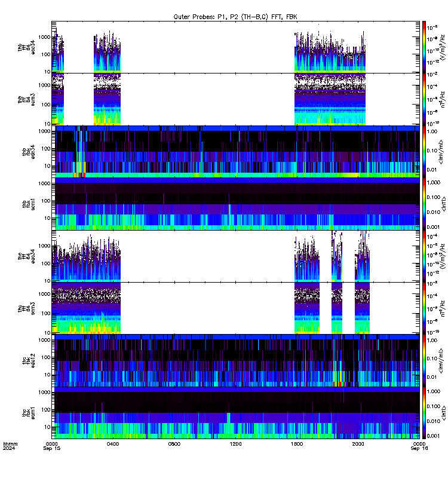Click thb fff eac34 data block starting at 1600
Image resolution: width=448 pixels, height=478 pixels.
tap(330, 52)
